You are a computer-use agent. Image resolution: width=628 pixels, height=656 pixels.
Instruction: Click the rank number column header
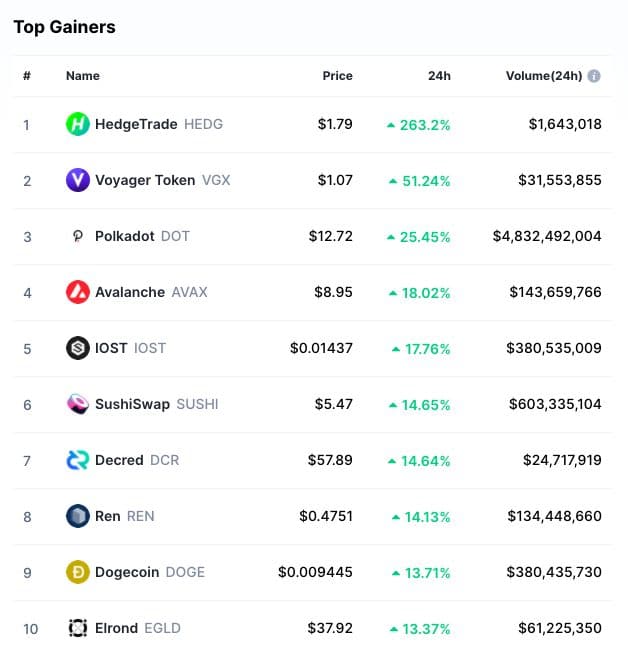[27, 76]
